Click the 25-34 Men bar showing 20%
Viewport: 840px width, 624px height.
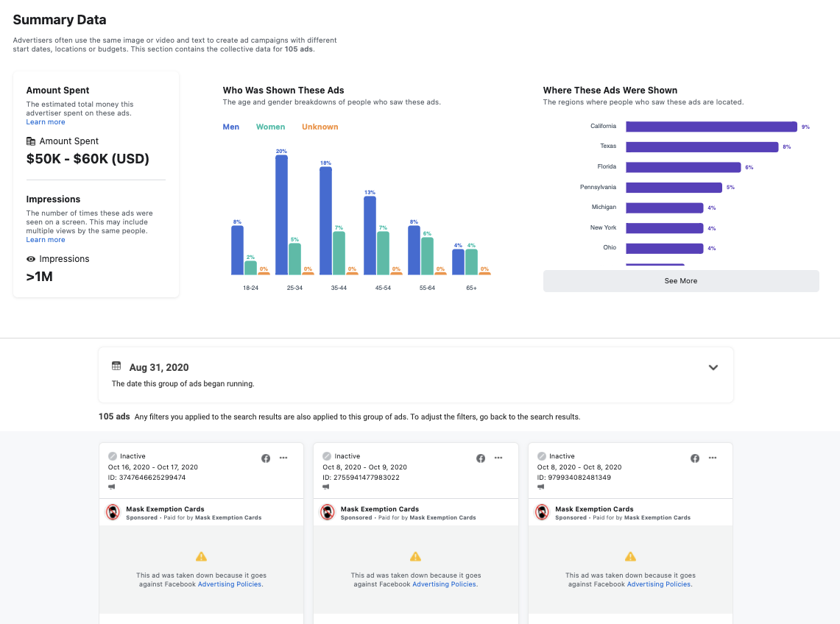(x=281, y=213)
